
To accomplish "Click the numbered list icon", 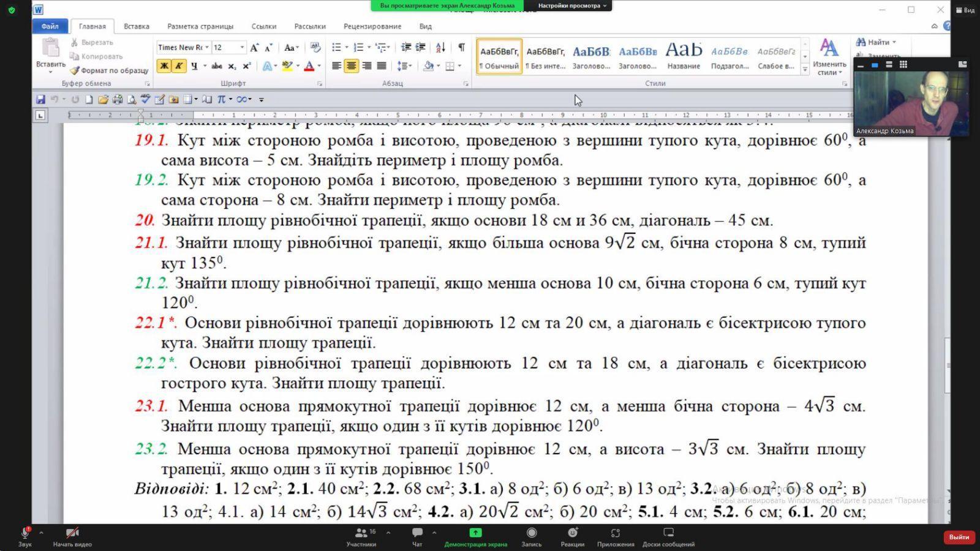I will tap(359, 47).
